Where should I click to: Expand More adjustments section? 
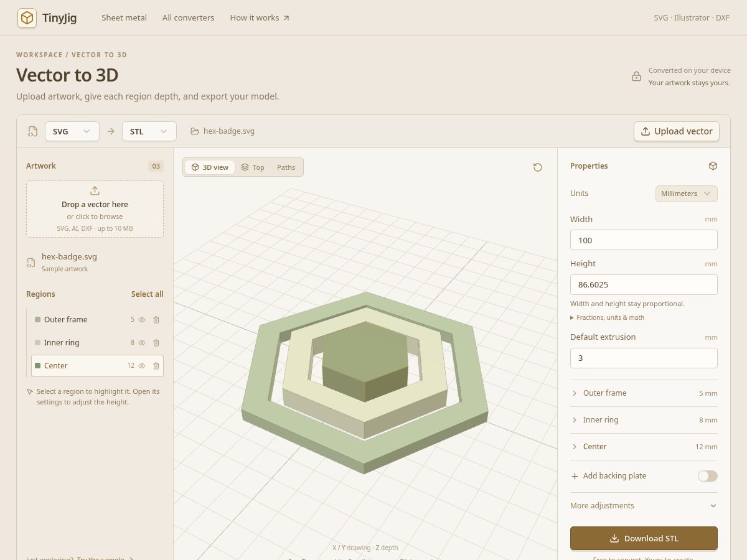(x=644, y=506)
